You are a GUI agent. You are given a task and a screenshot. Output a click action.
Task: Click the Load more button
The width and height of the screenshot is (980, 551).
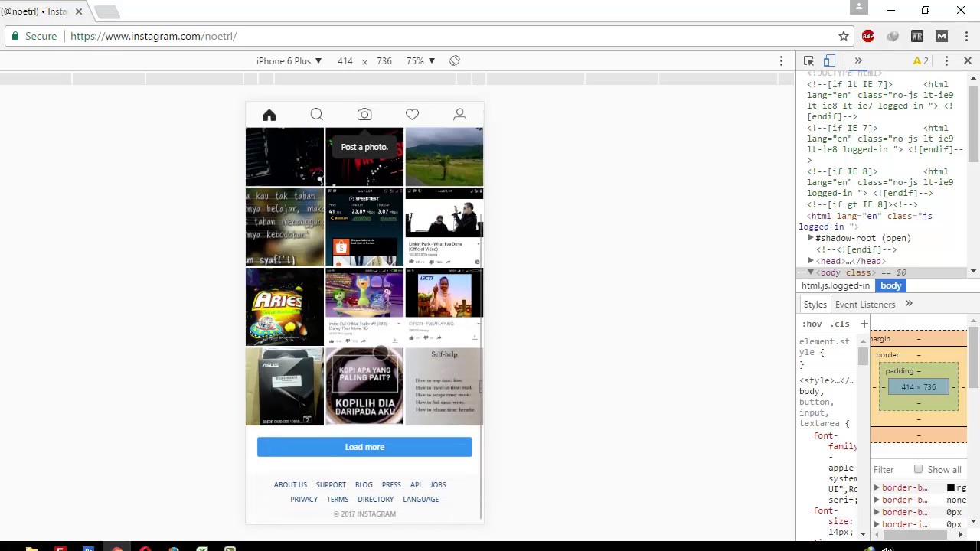(364, 447)
